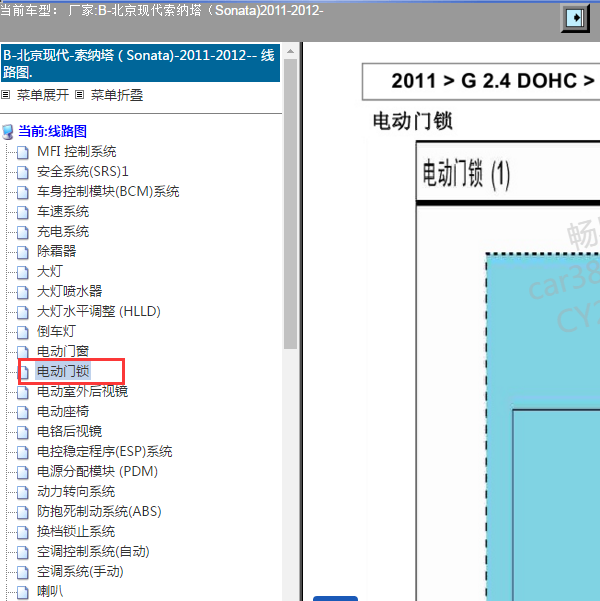Screen dimensions: 600x601
Task: Click page icon next to 大灯水平调整 (HLLD)
Action: (x=23, y=312)
